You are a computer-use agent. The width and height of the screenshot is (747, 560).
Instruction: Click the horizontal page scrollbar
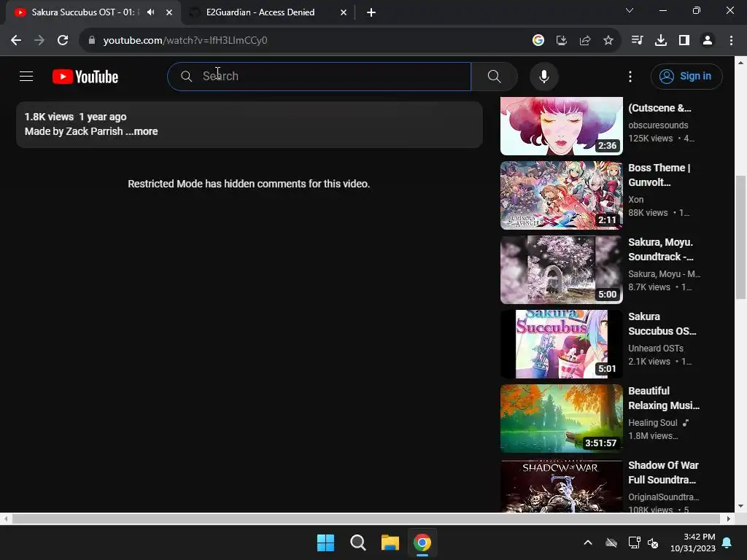[x=366, y=518]
